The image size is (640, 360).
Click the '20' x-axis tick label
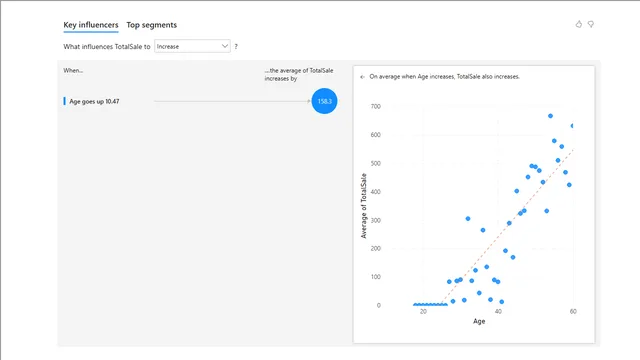tap(423, 311)
